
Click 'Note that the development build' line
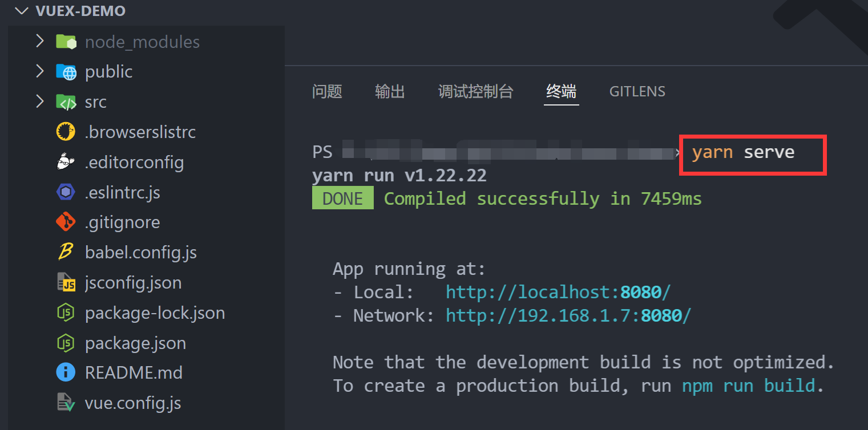pos(584,362)
